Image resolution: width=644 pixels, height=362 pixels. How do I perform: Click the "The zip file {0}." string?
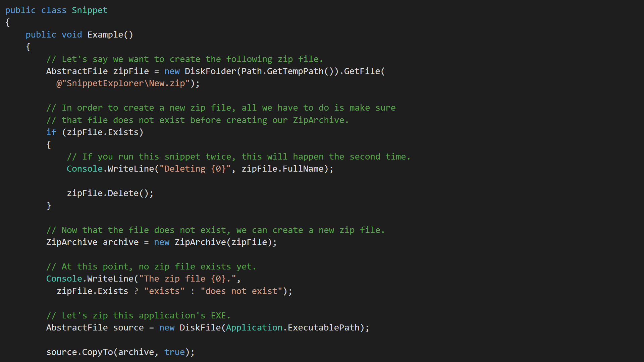coord(187,279)
